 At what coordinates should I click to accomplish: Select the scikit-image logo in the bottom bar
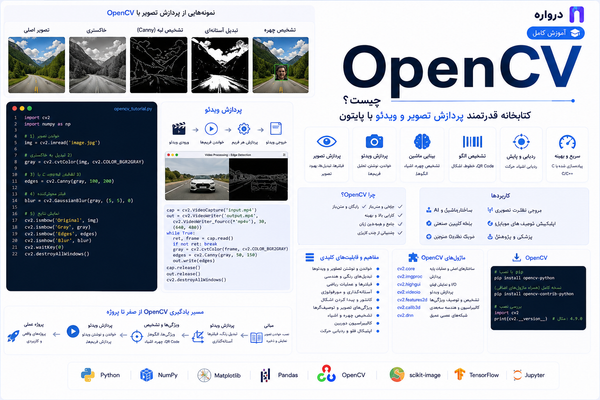pos(397,374)
